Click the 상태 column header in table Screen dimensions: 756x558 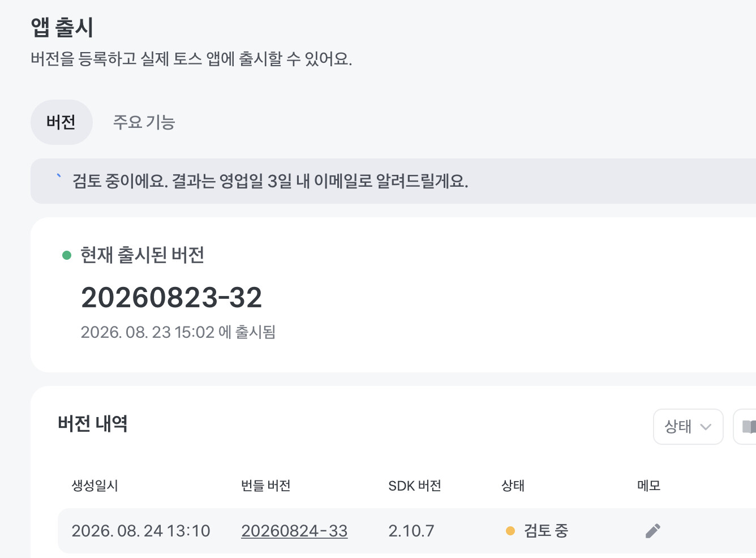click(x=513, y=486)
